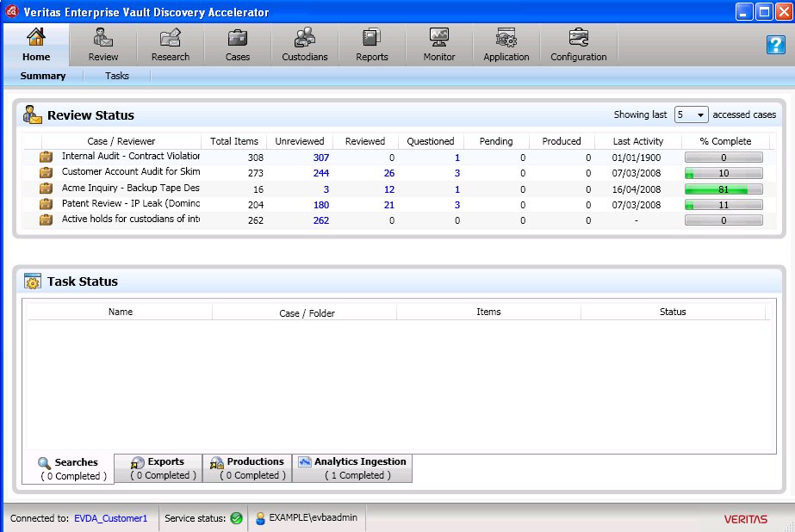The image size is (795, 532).
Task: Sort tasks by the Status column header
Action: coord(673,312)
